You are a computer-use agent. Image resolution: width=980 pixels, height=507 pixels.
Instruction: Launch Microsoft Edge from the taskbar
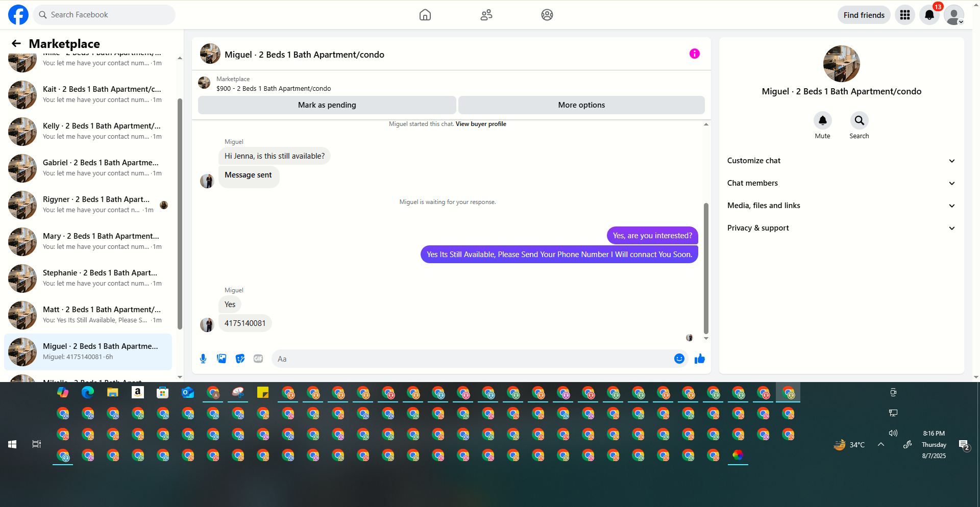tap(88, 392)
